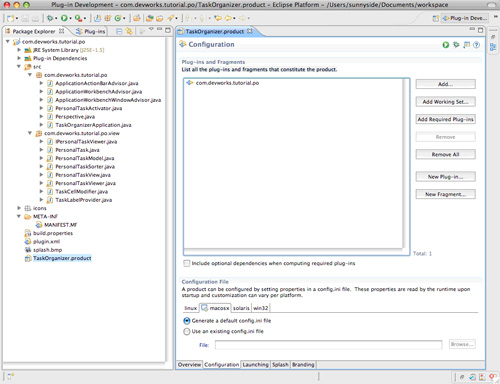Click the Last Edit Location arrow icon
500x384 pixels.
point(218,18)
